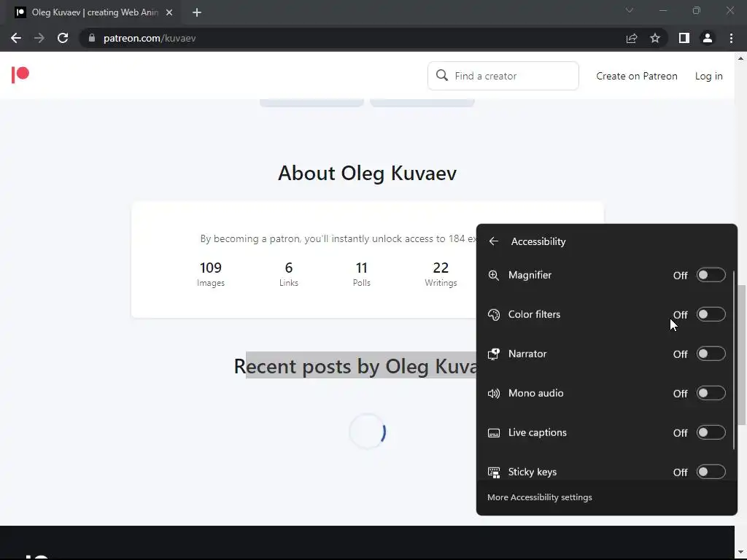The image size is (747, 560).
Task: Open Chrome profile avatar icon
Action: pyautogui.click(x=708, y=38)
